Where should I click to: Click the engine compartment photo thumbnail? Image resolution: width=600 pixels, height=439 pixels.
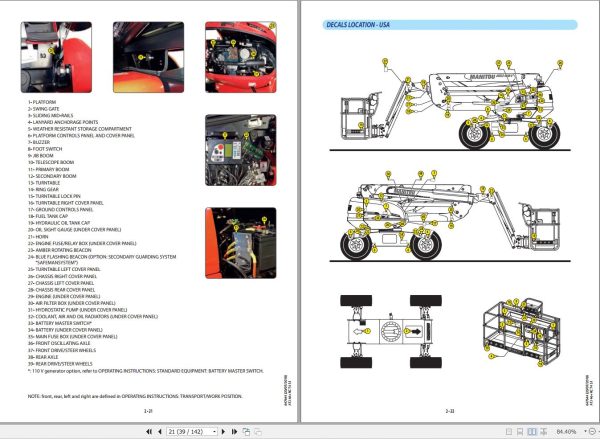[x=241, y=57]
